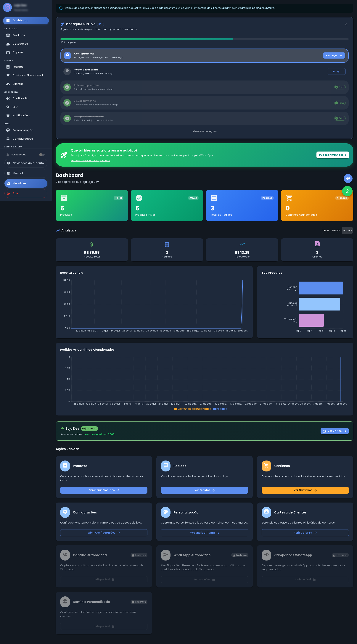Viewport: 357px width, 644px height.
Task: Click the Banana prata bar in Top Produtos
Action: coord(321,288)
